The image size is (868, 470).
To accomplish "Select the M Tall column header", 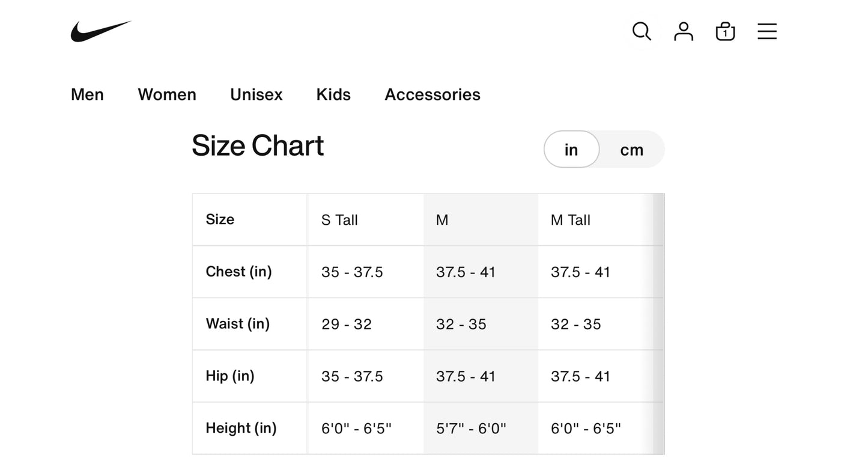I will click(x=571, y=220).
